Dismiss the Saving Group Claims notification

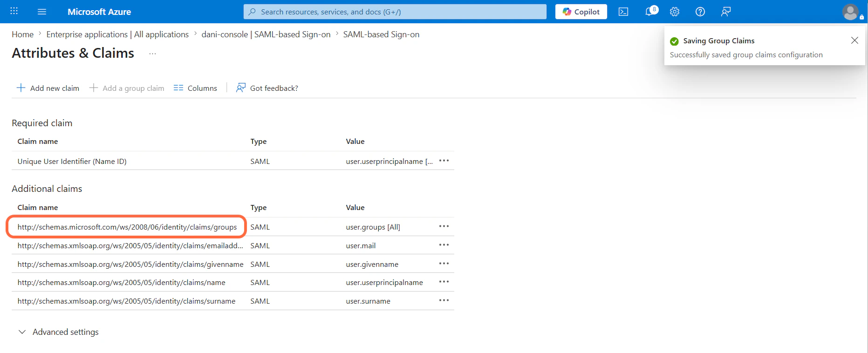[854, 41]
